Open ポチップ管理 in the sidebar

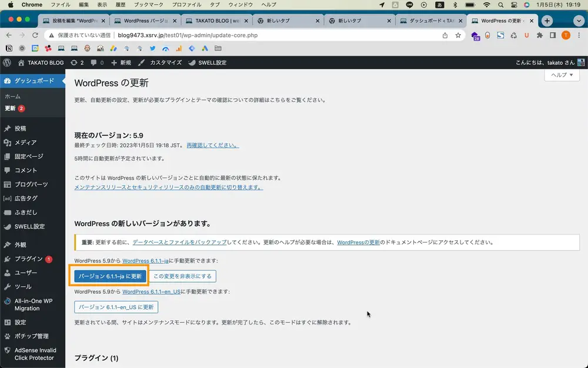32,336
